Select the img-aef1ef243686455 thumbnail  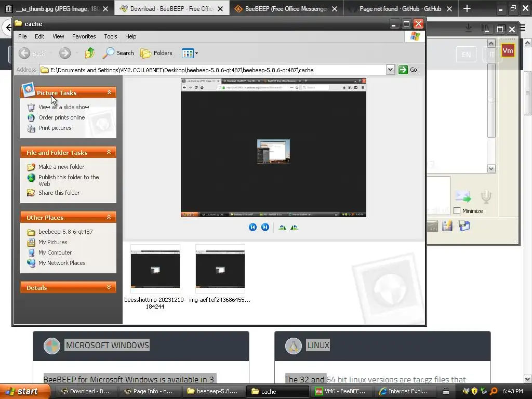pyautogui.click(x=220, y=269)
